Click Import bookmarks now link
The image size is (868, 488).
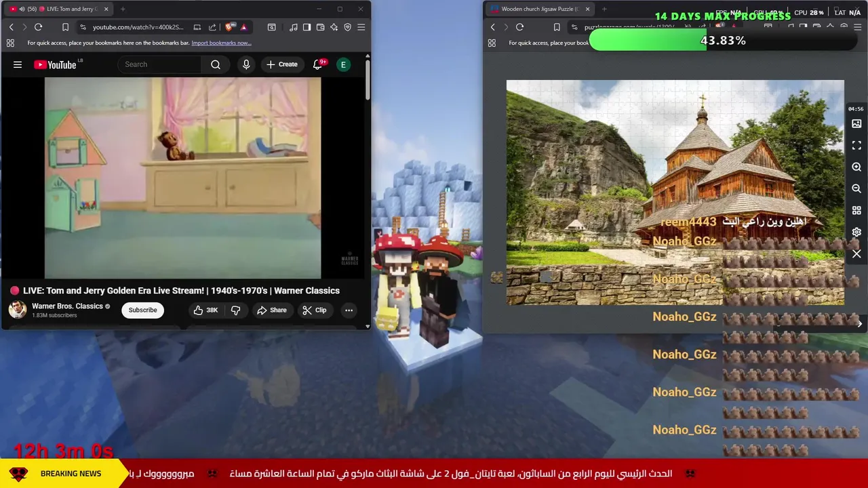(221, 43)
